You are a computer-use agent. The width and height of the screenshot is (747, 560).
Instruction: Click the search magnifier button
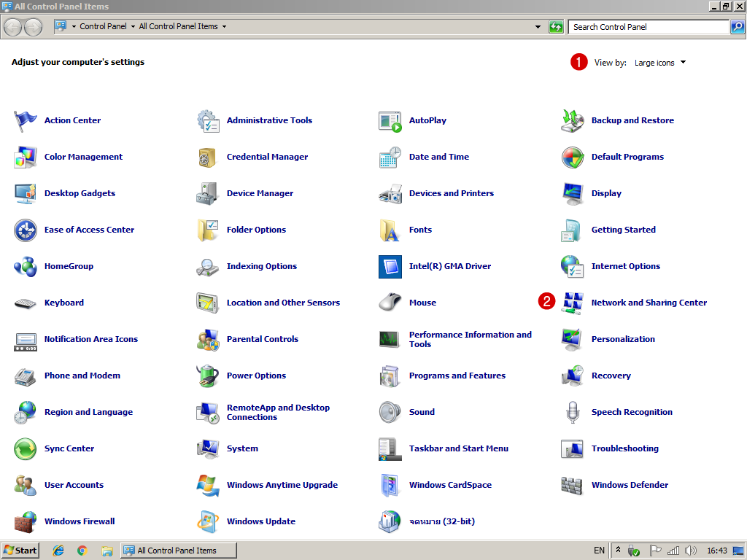point(738,27)
